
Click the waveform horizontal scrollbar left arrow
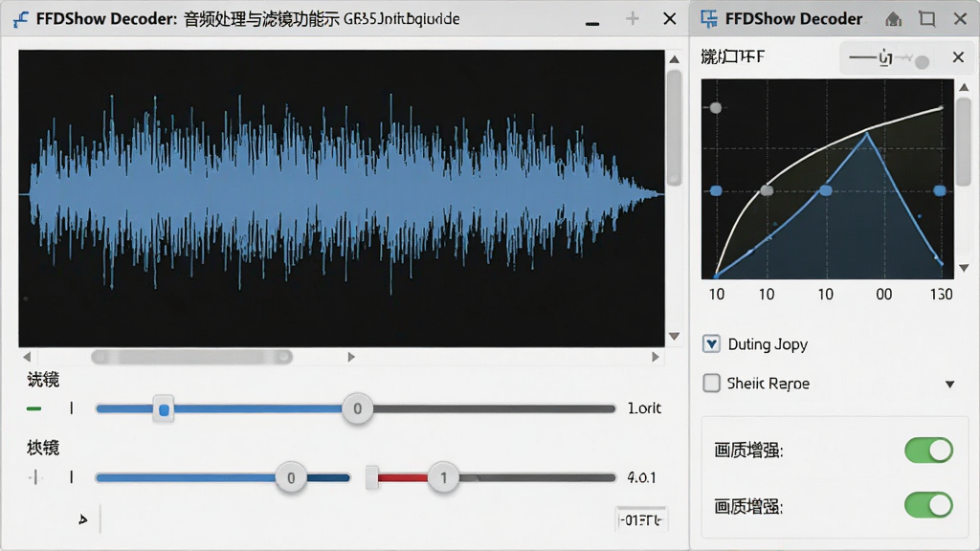coord(27,357)
